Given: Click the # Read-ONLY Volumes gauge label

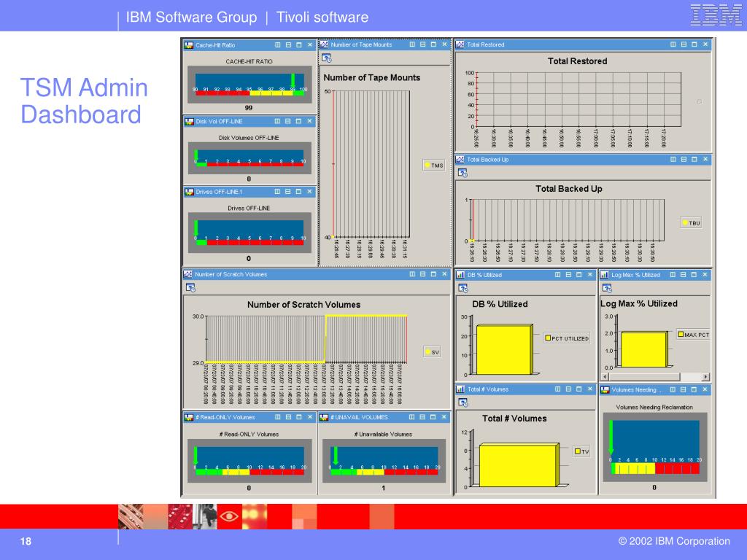Looking at the screenshot, I should (249, 435).
